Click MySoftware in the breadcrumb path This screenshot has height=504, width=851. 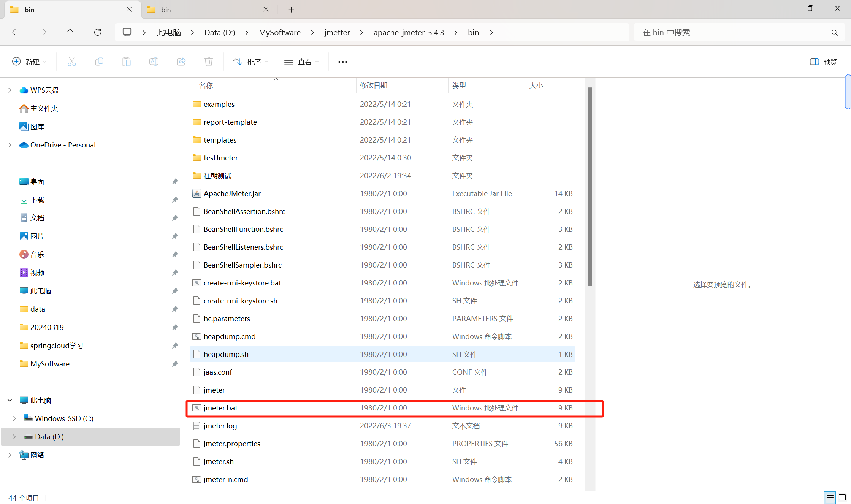[279, 32]
